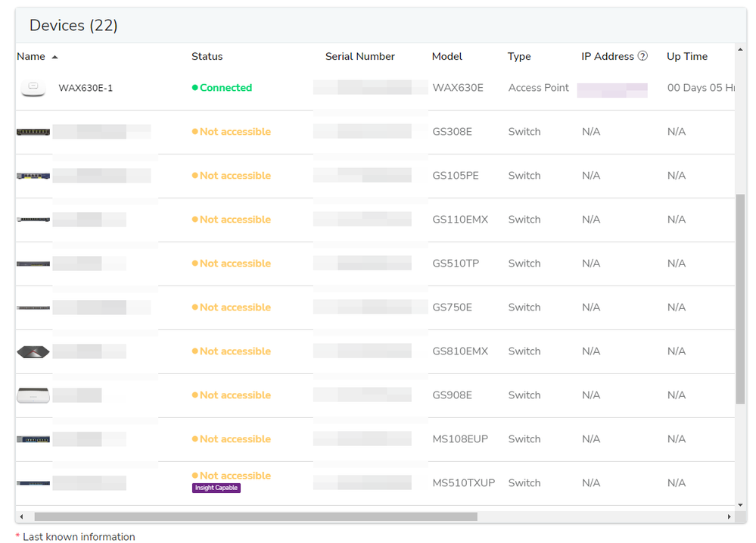Click the Connected status of WAX630E-1
756x543 pixels.
point(225,88)
